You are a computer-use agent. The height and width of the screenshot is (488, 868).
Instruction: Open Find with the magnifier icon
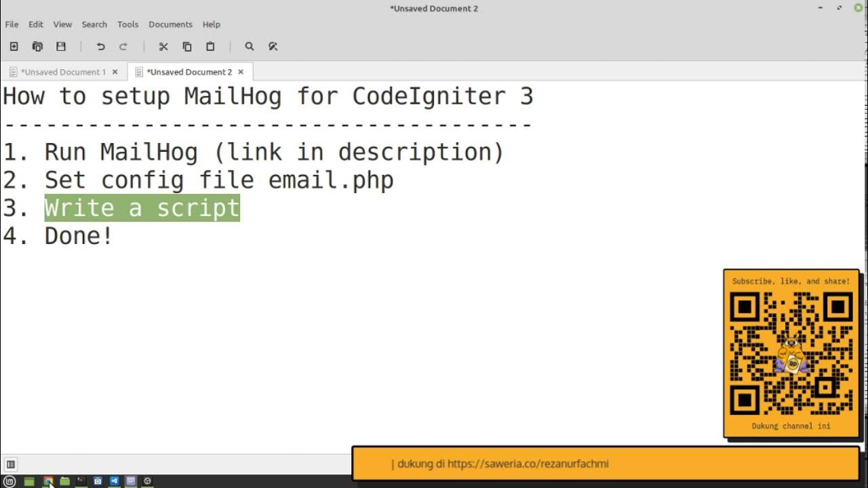click(x=250, y=47)
